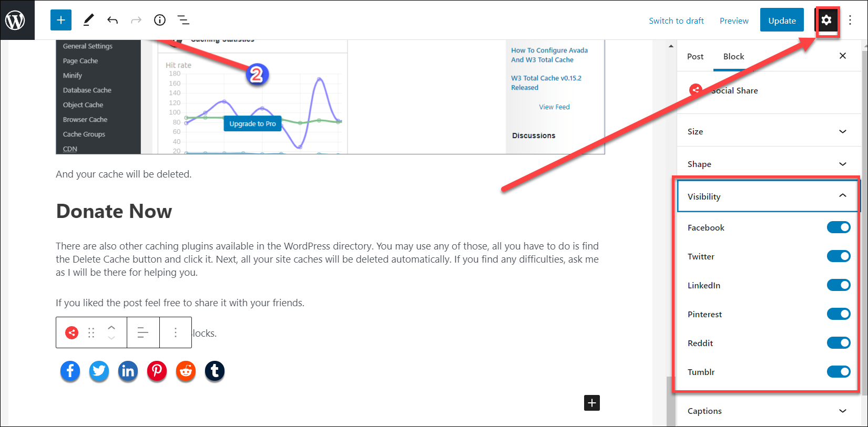Select Cache Groups in image menu
868x427 pixels.
84,134
